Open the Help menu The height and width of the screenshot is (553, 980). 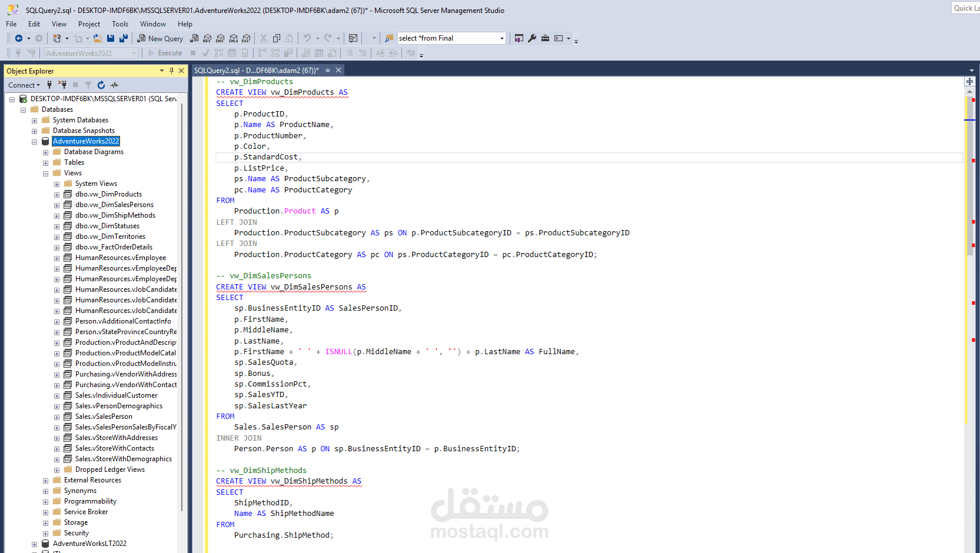click(x=185, y=24)
